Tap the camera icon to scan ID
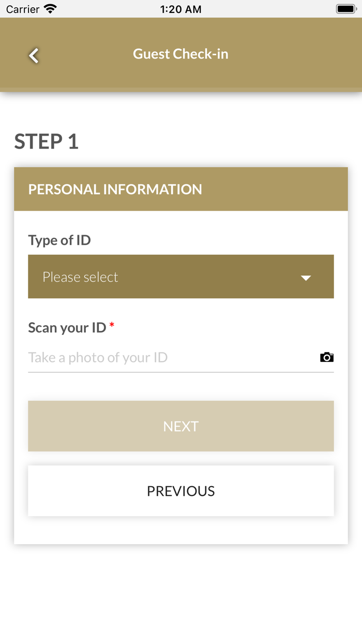This screenshot has height=644, width=362. [326, 357]
